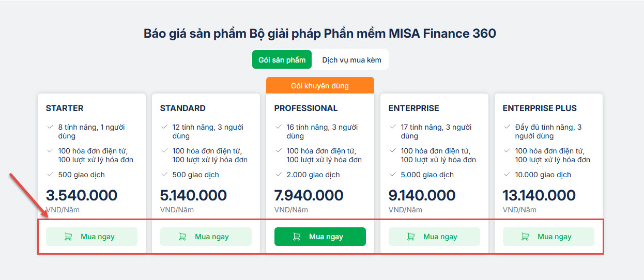This screenshot has height=280, width=644.
Task: Click the cart icon in the Starter plan button
Action: point(68,237)
